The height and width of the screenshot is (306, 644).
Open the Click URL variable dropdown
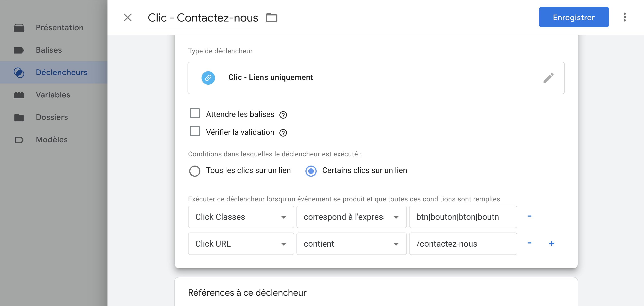(241, 244)
